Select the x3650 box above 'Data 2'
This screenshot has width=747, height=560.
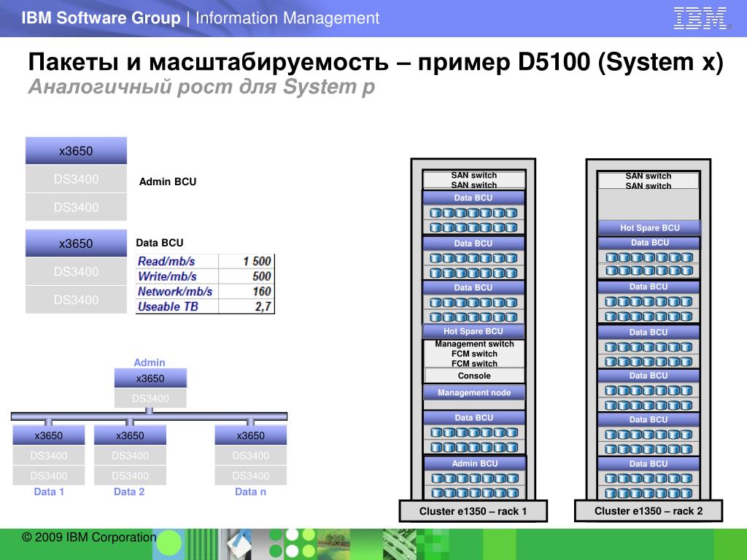coord(130,435)
